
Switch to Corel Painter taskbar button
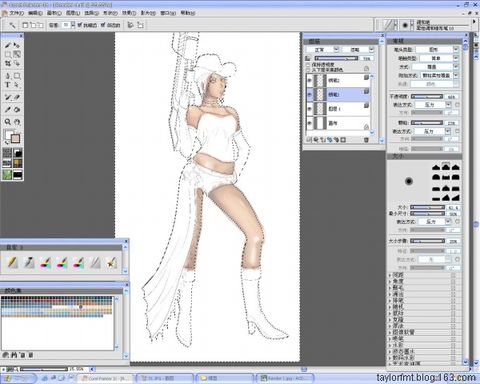(105, 378)
